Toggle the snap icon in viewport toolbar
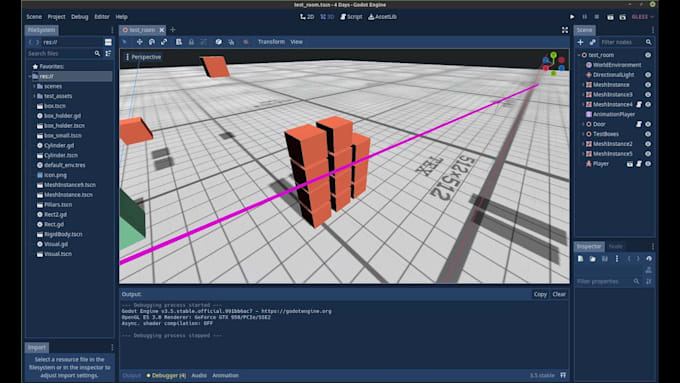 (x=231, y=42)
